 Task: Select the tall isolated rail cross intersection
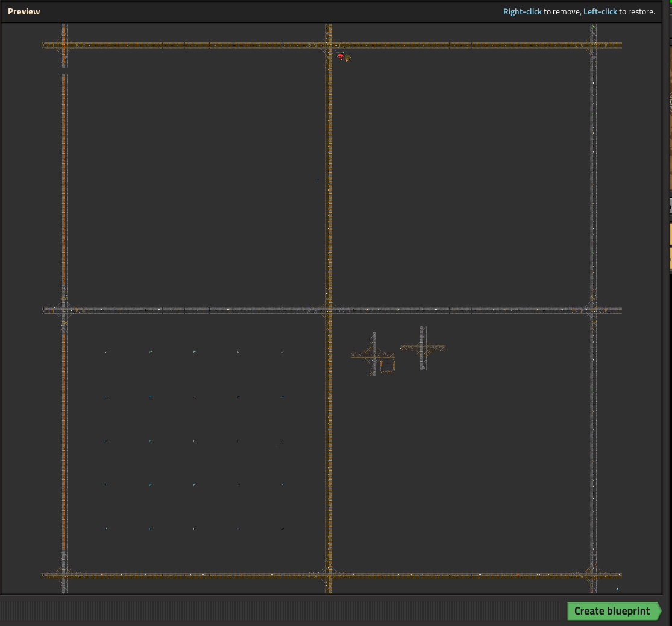click(423, 347)
